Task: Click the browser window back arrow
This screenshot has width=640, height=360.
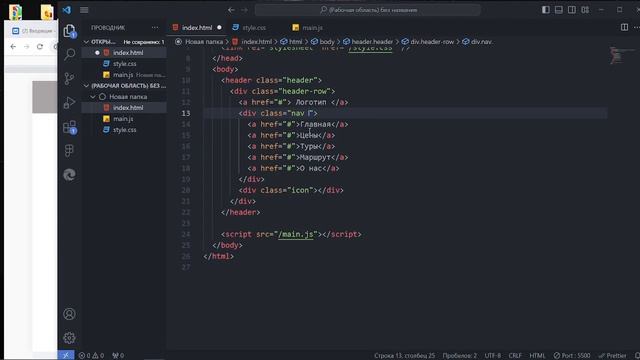Action: pos(13,47)
